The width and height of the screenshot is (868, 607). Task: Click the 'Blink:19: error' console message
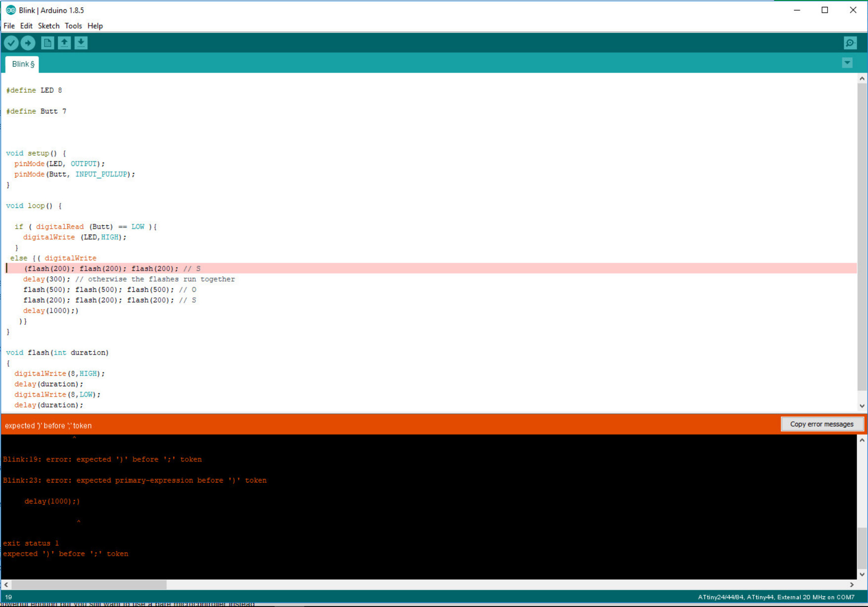102,459
